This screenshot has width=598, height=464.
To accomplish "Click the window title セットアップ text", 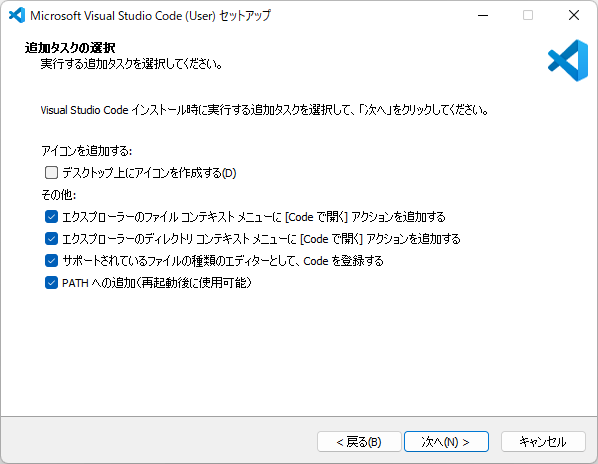I will pos(245,15).
